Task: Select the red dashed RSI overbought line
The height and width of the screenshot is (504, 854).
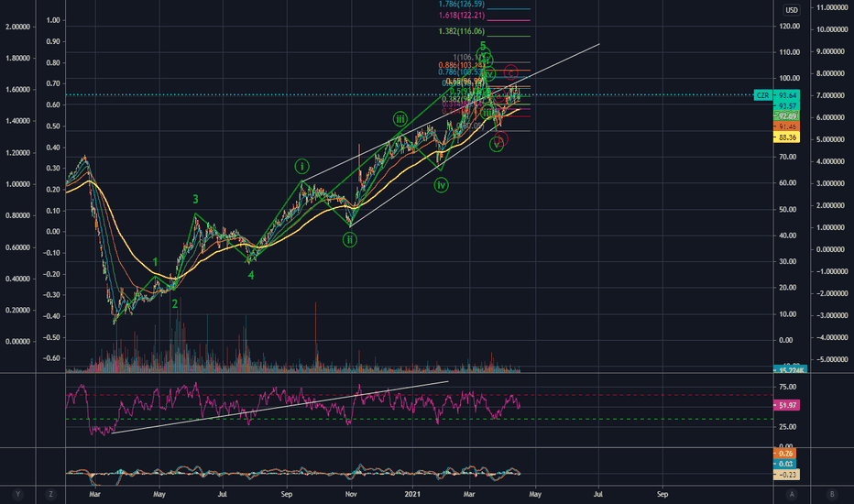Action: pyautogui.click(x=420, y=395)
